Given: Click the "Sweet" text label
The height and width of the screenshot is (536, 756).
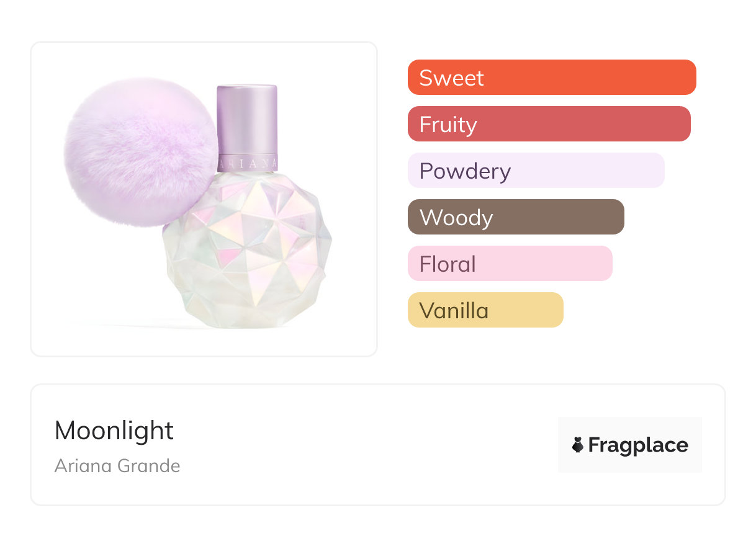Looking at the screenshot, I should pyautogui.click(x=451, y=78).
